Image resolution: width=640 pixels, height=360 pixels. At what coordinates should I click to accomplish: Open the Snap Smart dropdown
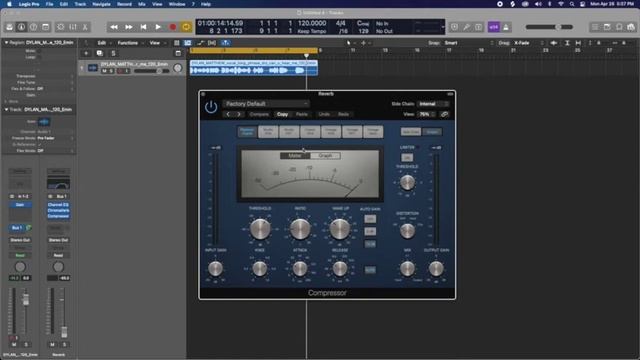point(469,43)
